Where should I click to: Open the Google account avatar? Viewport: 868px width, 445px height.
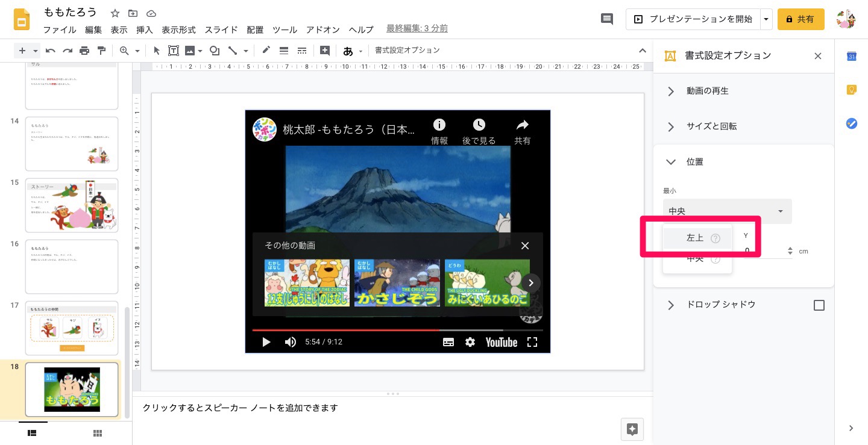pos(846,19)
